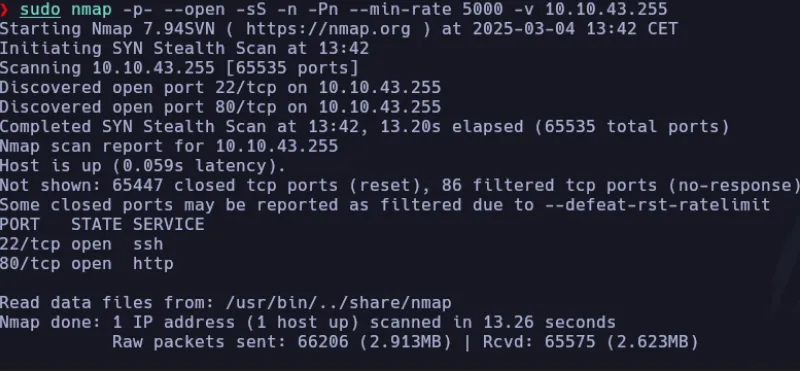Click the STATE column header
800x371 pixels.
pyautogui.click(x=96, y=225)
